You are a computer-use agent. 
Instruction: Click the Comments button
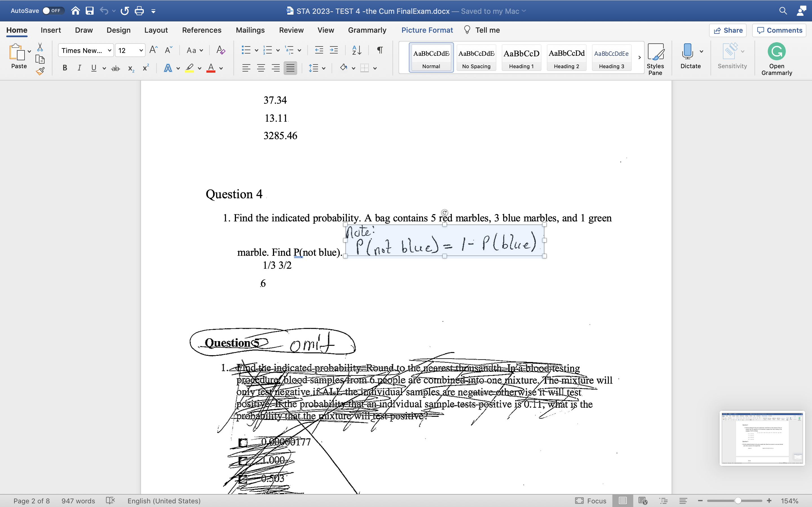pyautogui.click(x=779, y=30)
